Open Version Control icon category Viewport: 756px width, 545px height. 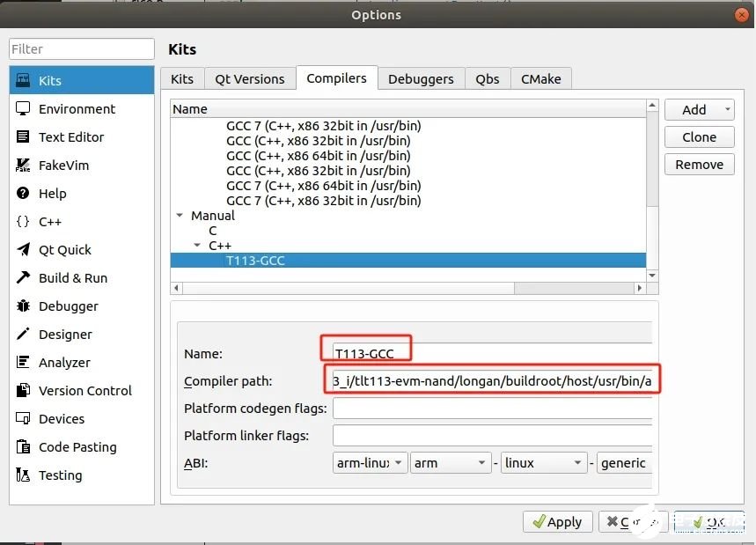tap(23, 390)
